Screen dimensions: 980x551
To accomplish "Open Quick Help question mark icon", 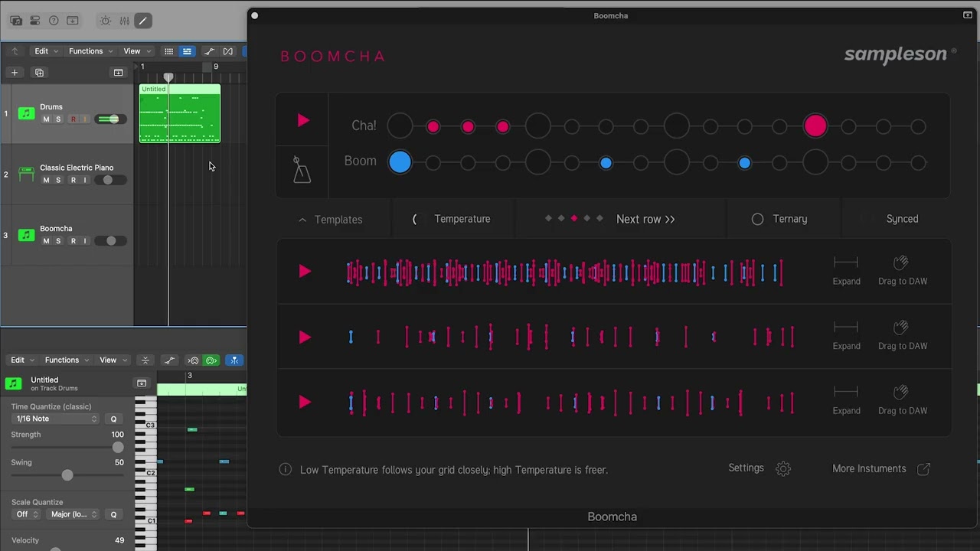I will coord(54,21).
